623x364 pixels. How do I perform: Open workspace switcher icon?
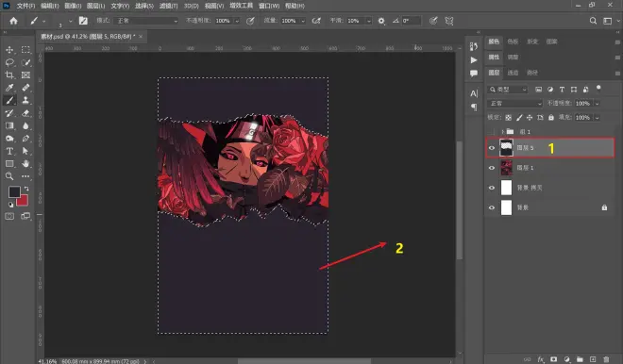click(x=608, y=21)
